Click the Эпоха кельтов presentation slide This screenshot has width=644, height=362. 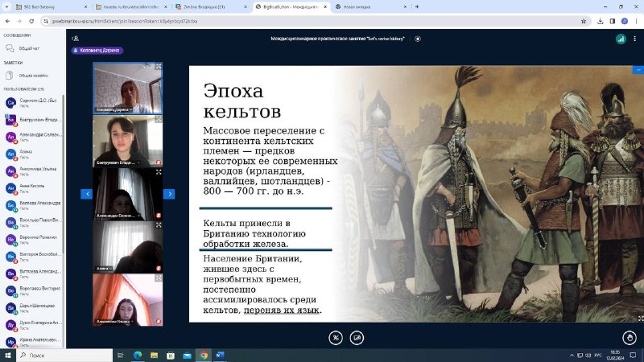[416, 194]
